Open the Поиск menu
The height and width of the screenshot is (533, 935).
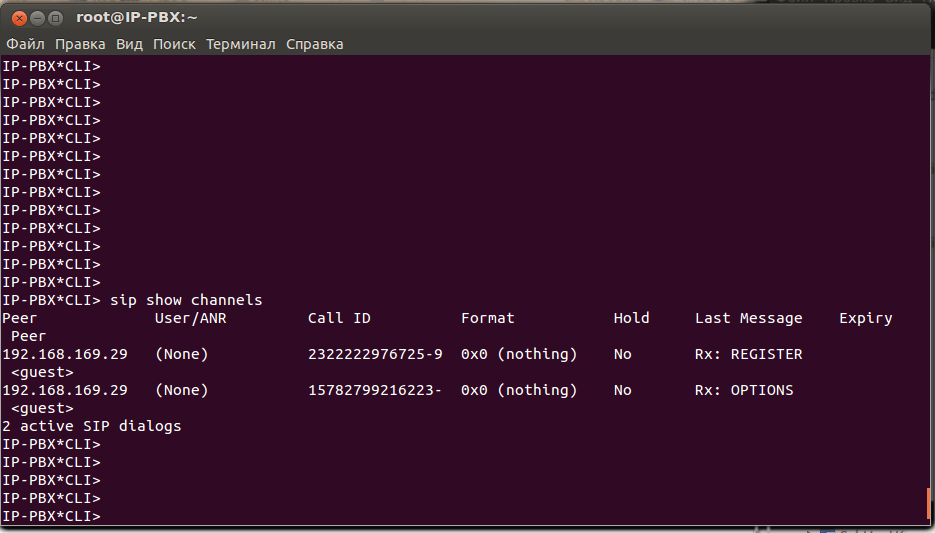click(174, 44)
